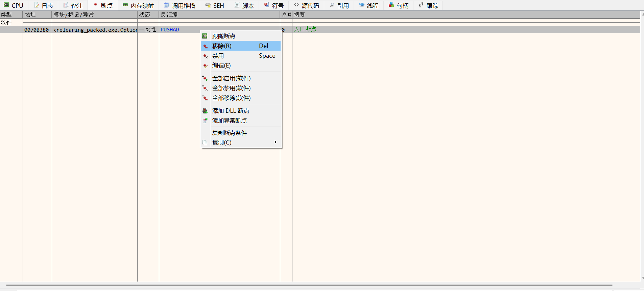Click 状态 column header
The height and width of the screenshot is (291, 644).
(x=148, y=15)
